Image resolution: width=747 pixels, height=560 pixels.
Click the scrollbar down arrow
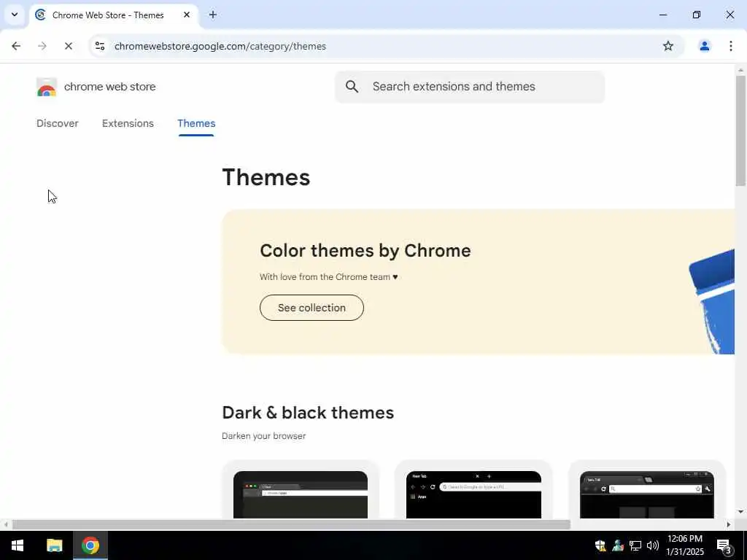740,512
